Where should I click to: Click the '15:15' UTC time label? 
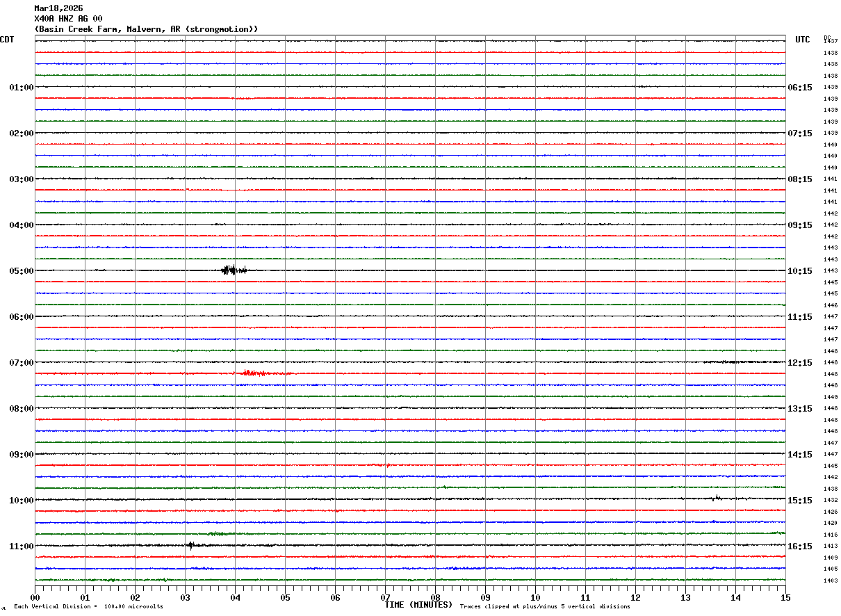(800, 501)
